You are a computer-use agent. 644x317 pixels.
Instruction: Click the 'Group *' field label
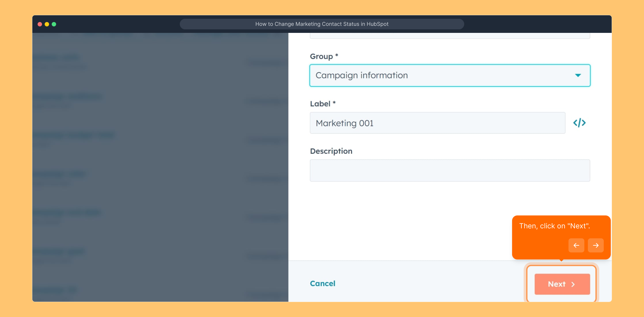324,56
